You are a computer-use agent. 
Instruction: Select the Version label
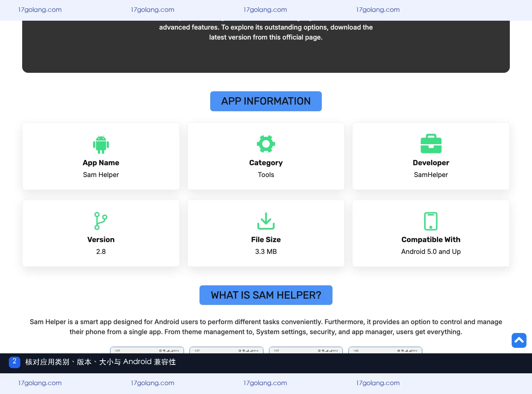click(x=101, y=240)
